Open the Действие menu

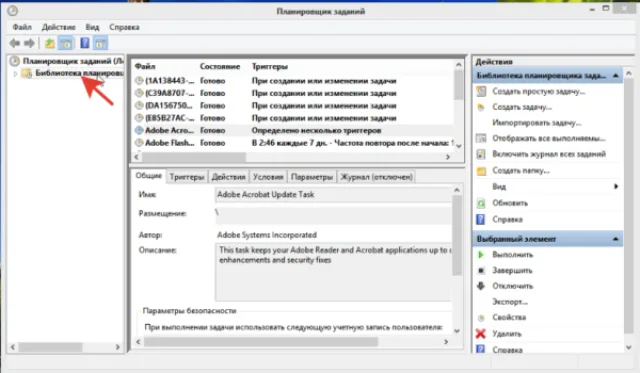58,27
